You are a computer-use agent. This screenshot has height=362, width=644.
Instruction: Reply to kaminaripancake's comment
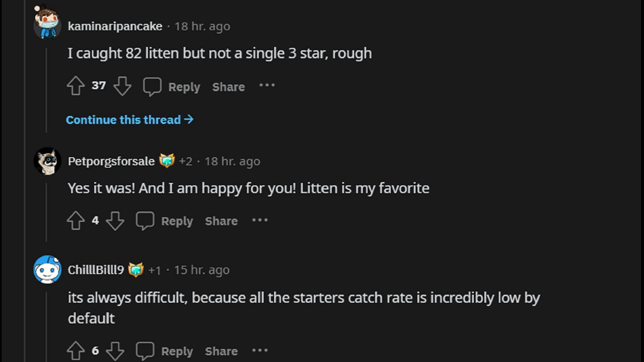pos(184,87)
